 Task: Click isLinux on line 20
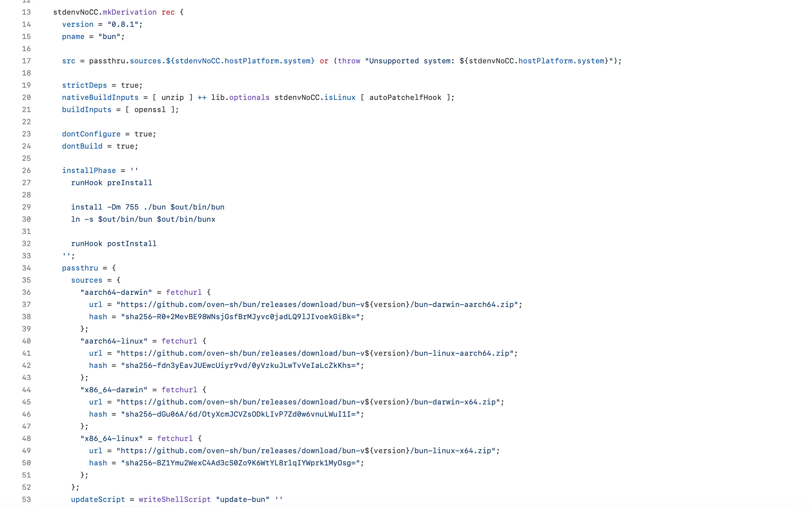click(x=340, y=97)
